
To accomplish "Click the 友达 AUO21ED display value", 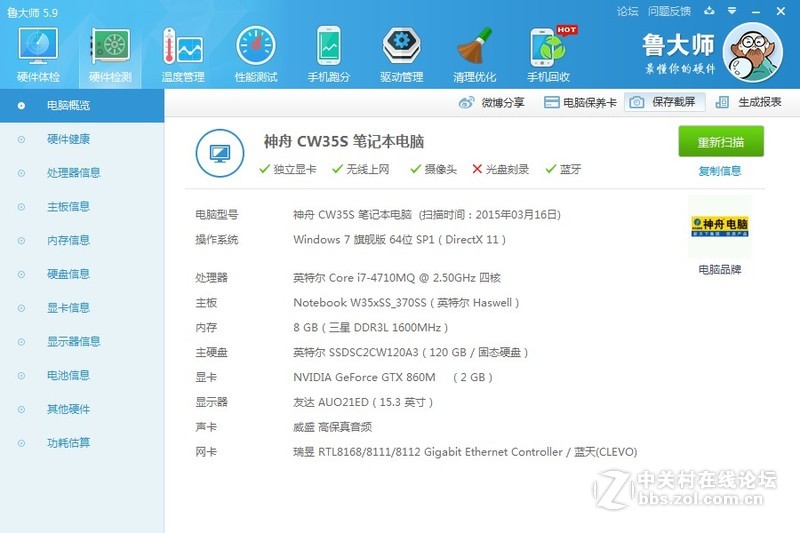I will pyautogui.click(x=363, y=402).
